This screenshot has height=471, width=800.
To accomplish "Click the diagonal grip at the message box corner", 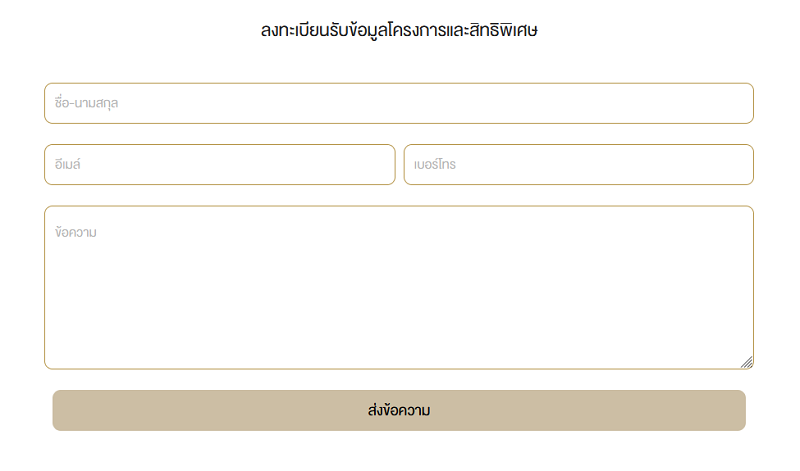I will tap(747, 362).
